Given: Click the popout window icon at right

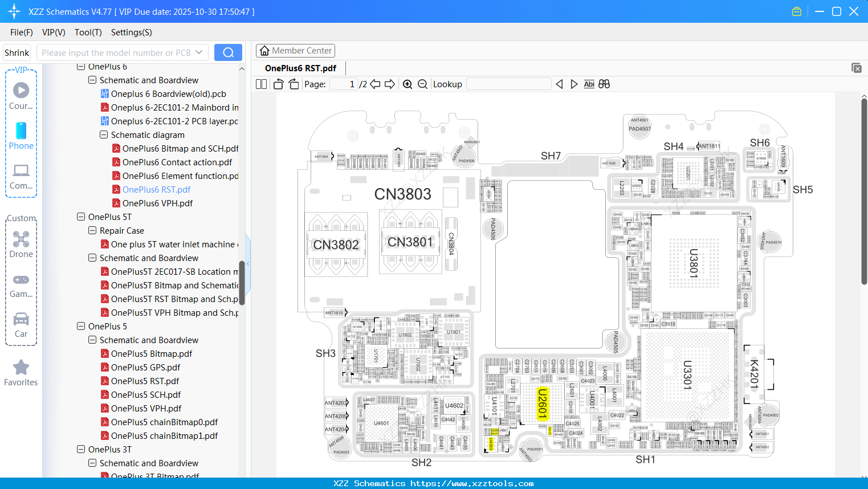Looking at the screenshot, I should coord(857,68).
